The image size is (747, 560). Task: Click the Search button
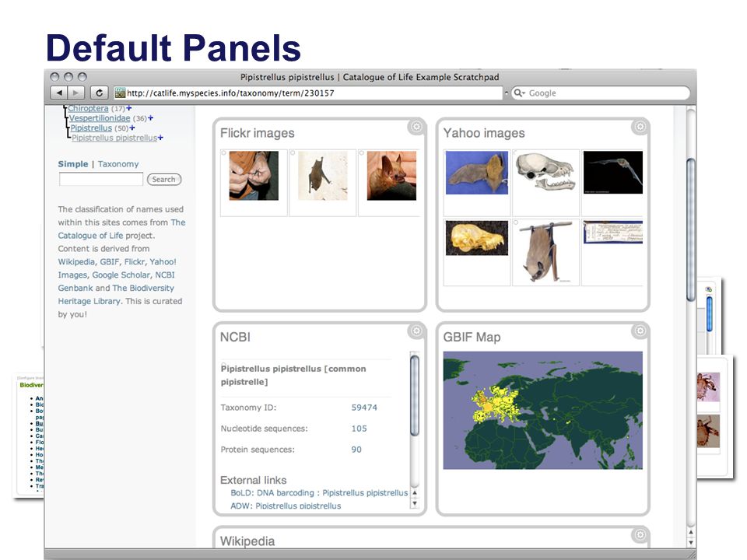pos(164,179)
